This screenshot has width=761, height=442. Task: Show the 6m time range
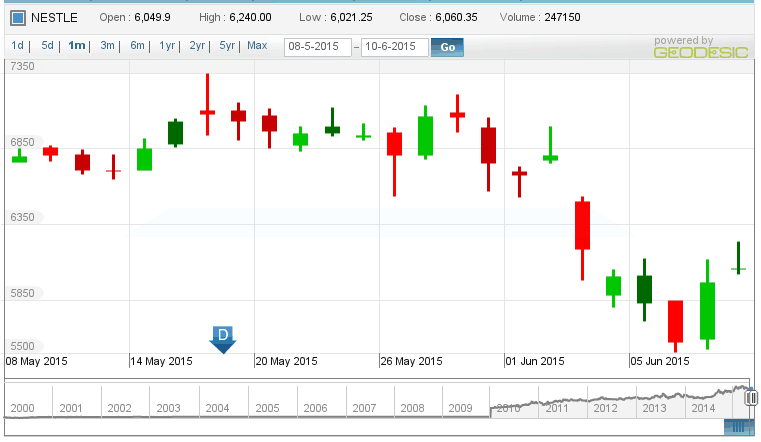[x=137, y=46]
